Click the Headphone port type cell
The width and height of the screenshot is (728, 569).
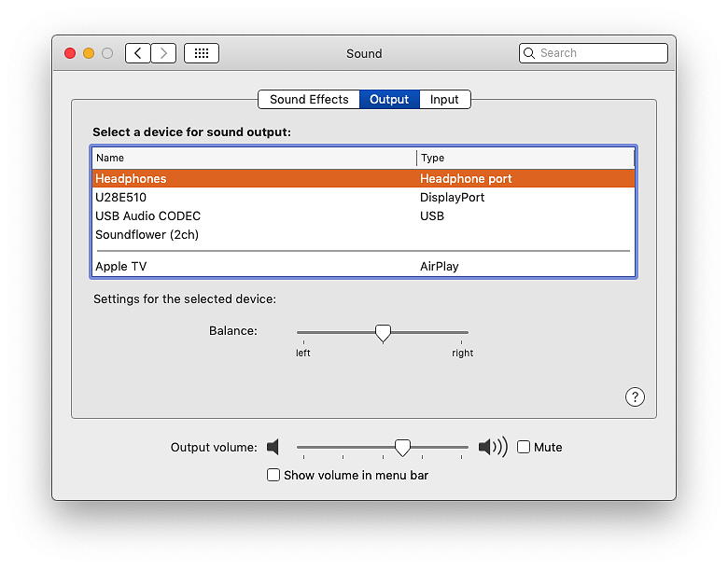(466, 179)
